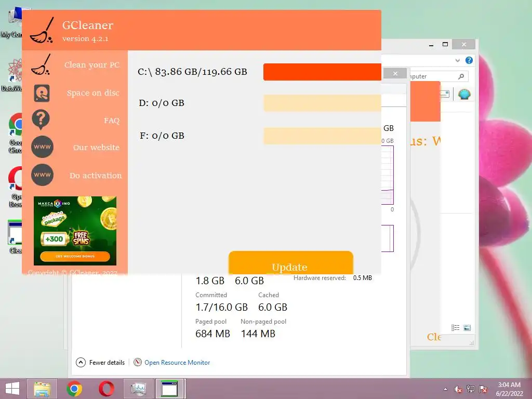Click the C:\ drive usage bar

click(322, 72)
